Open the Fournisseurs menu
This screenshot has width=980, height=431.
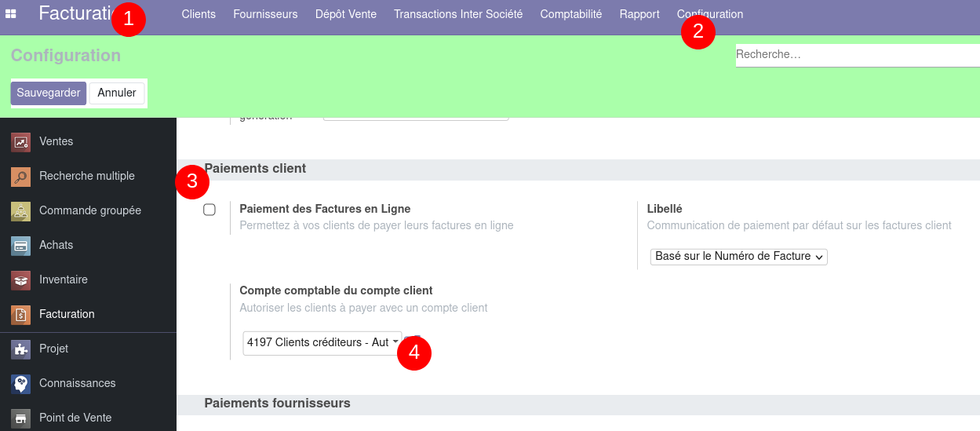265,14
